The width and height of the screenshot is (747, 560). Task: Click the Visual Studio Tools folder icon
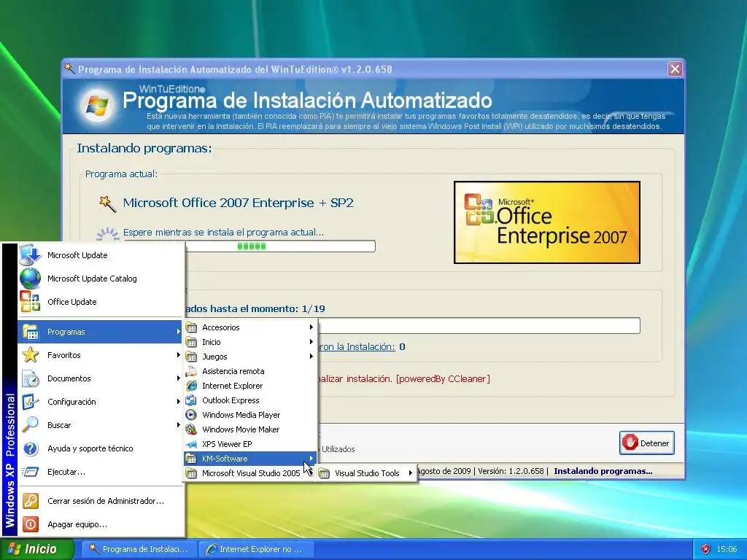[324, 472]
